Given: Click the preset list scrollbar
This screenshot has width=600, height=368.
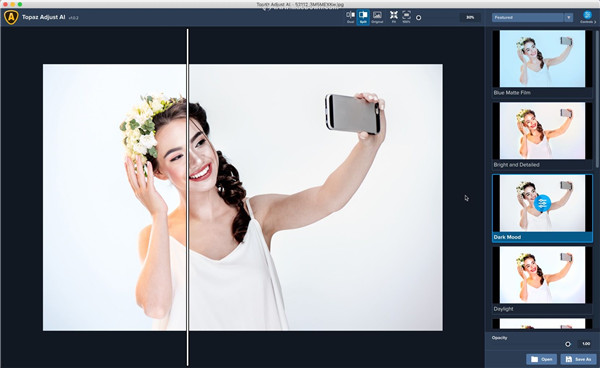Looking at the screenshot, I should (x=598, y=99).
